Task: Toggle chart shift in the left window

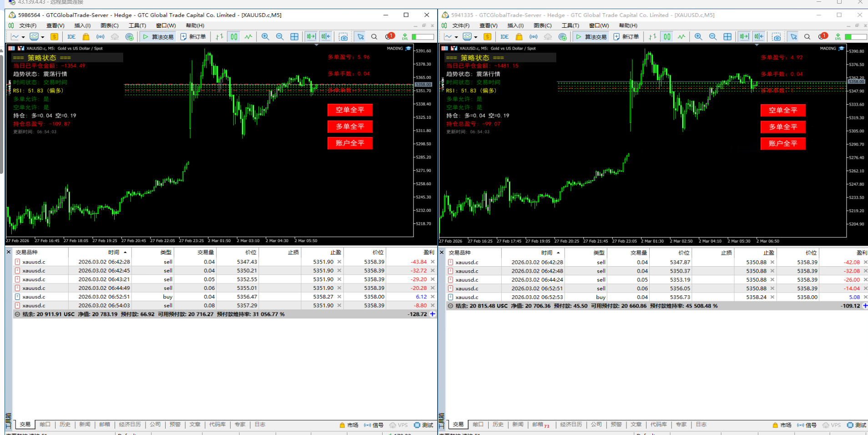Action: tap(326, 37)
